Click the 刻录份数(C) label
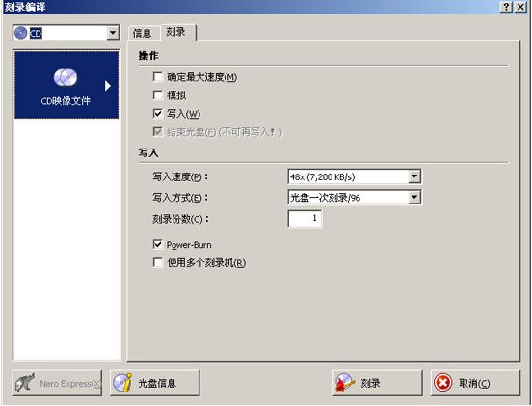This screenshot has height=406, width=532. tap(180, 219)
